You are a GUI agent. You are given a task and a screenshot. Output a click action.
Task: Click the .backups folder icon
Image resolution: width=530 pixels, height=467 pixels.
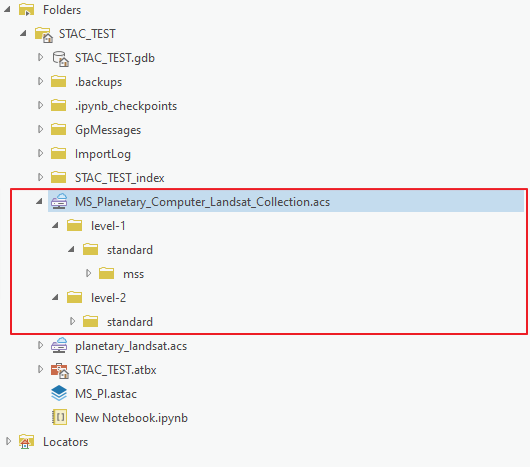click(x=58, y=82)
